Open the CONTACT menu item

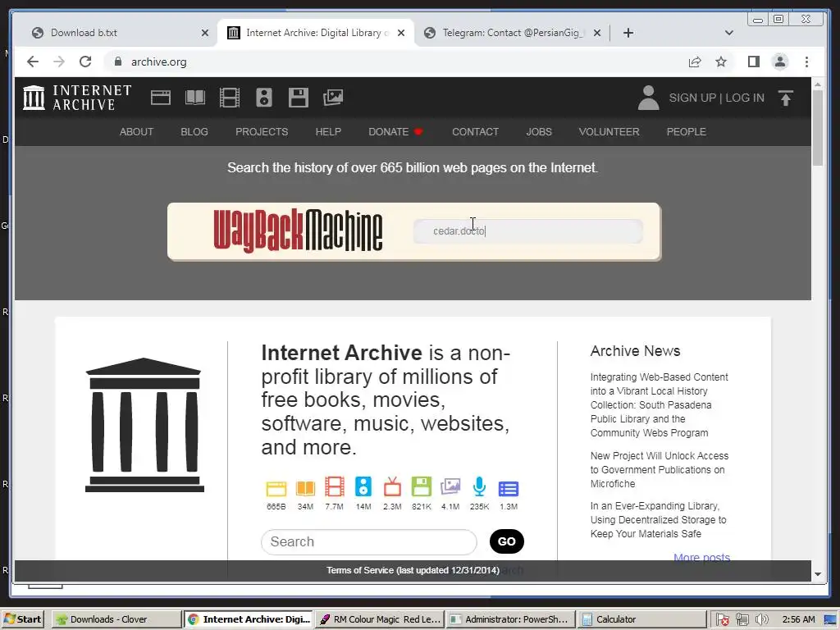coord(475,132)
